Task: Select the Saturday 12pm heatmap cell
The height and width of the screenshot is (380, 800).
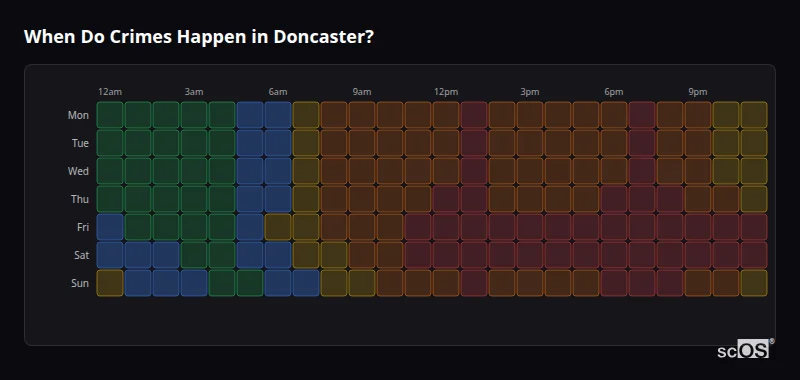Action: [x=446, y=255]
